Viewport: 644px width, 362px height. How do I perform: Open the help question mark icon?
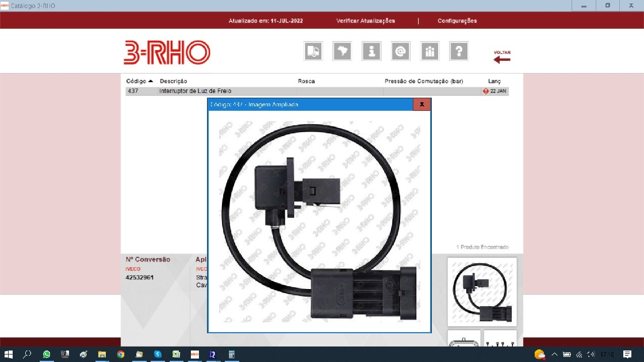[458, 51]
